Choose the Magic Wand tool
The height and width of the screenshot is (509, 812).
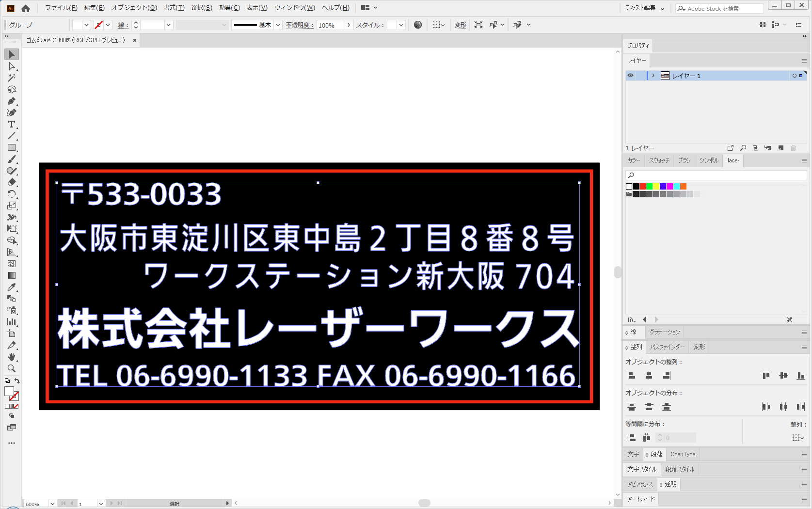[x=12, y=78]
